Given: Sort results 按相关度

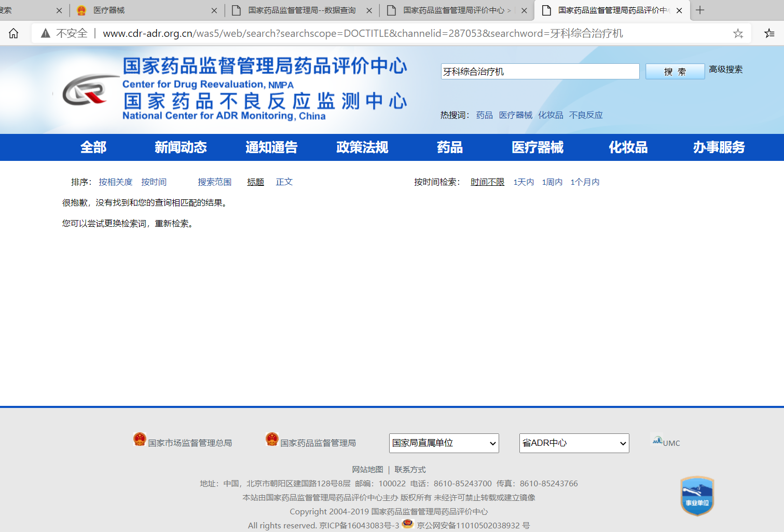Looking at the screenshot, I should [x=116, y=182].
